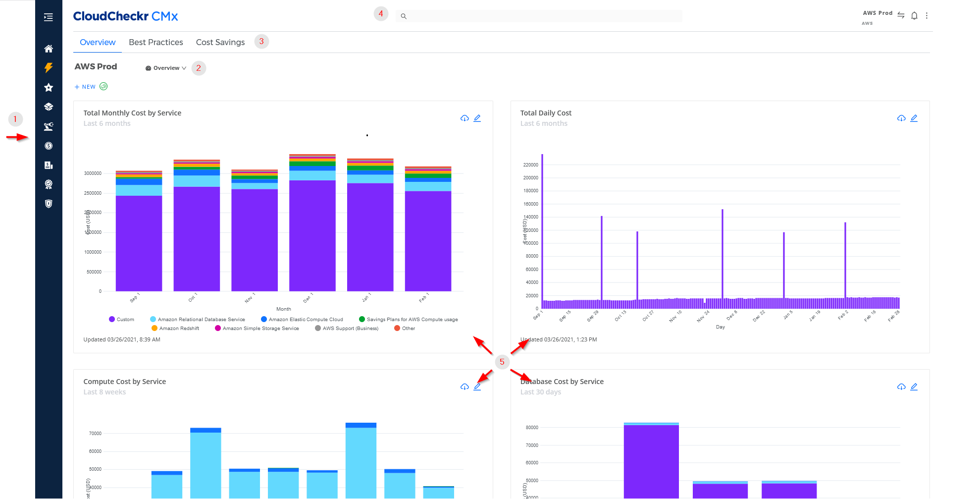
Task: Click the Dec 1 bar in monthly chart
Action: tap(312, 222)
